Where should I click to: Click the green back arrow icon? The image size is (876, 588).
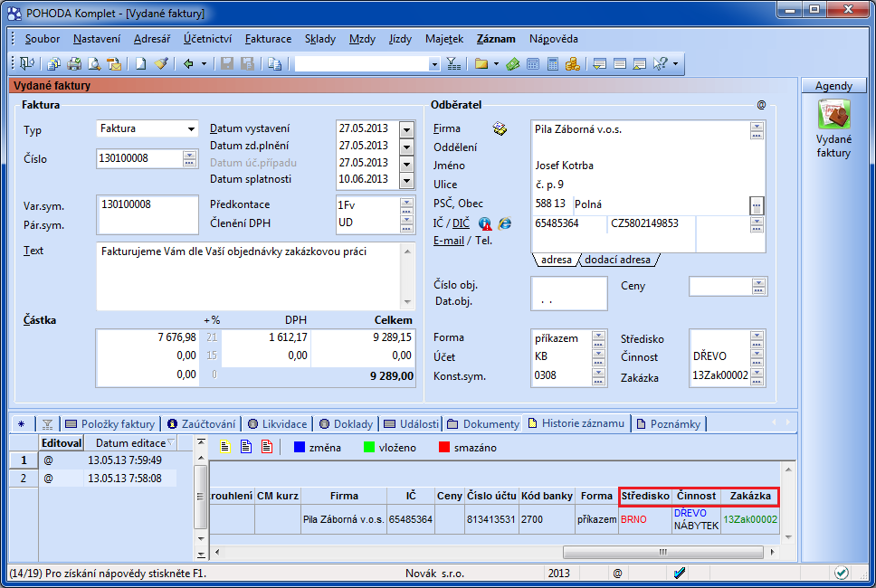(x=188, y=63)
